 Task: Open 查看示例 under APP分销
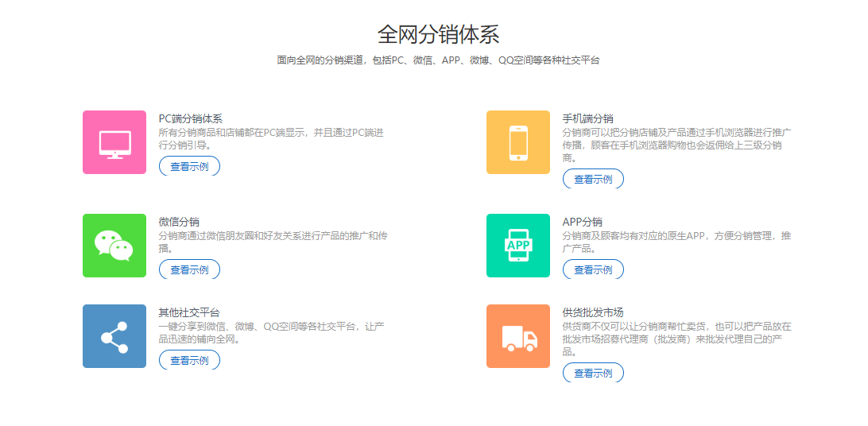(593, 269)
